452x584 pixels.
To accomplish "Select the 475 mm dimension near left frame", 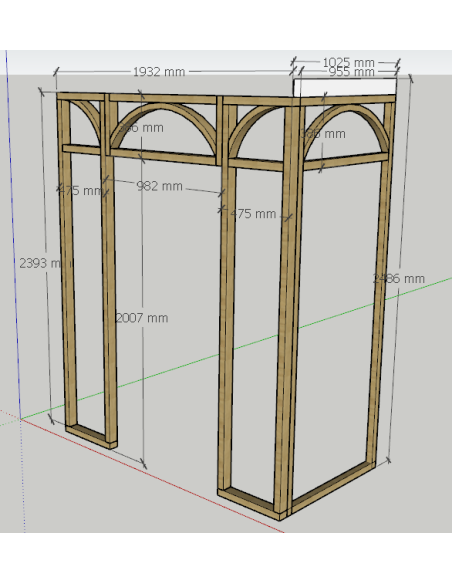I will 80,191.
